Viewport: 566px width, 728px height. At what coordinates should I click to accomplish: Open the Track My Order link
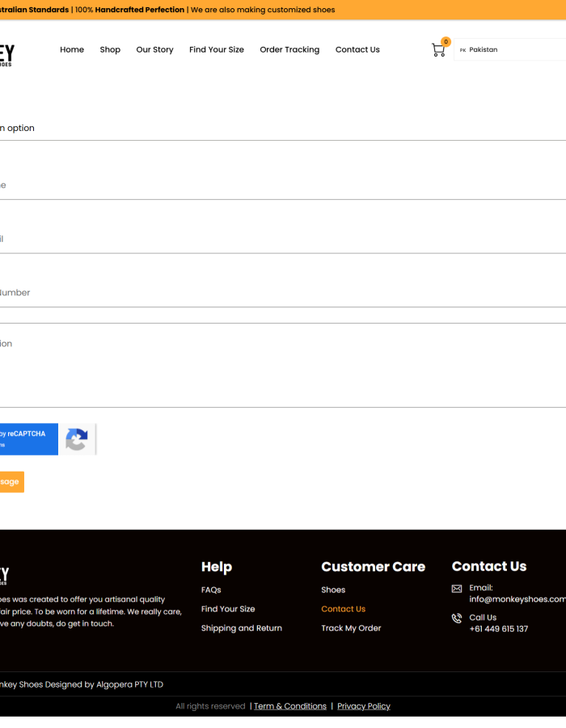click(351, 629)
